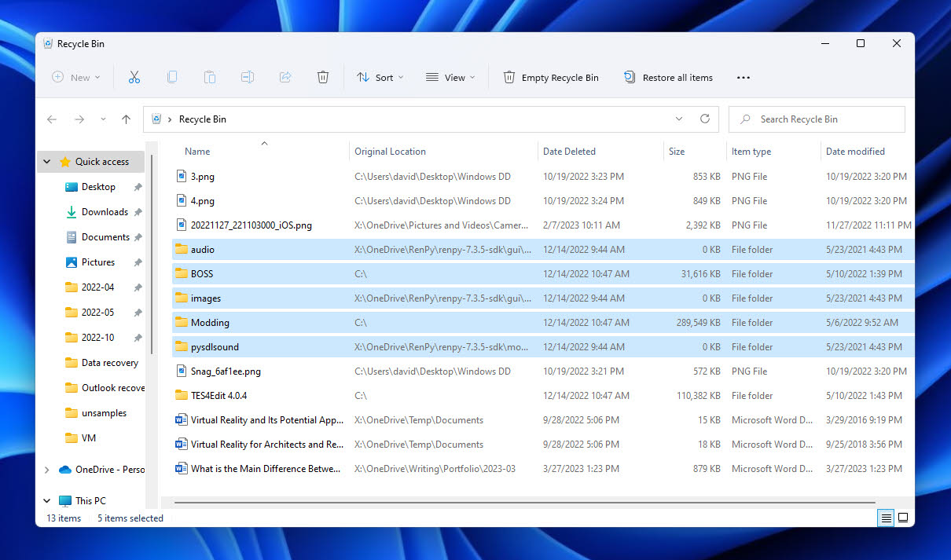Open the New dropdown menu
This screenshot has width=951, height=560.
pos(76,78)
